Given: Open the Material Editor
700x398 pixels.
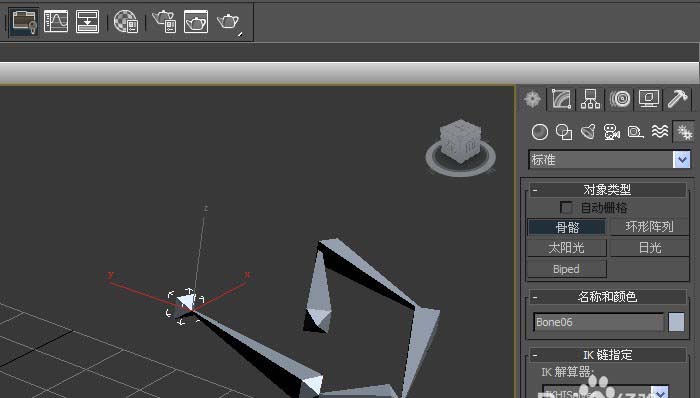Looking at the screenshot, I should tap(126, 21).
